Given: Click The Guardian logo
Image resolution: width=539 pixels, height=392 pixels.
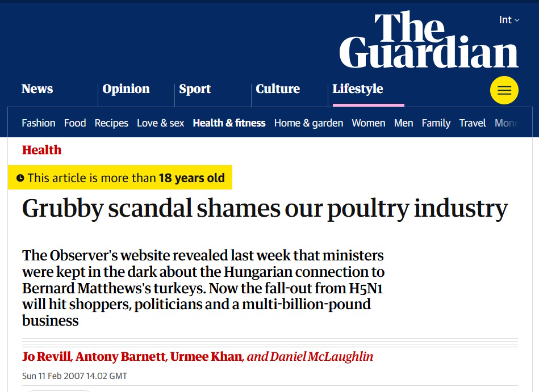Looking at the screenshot, I should point(429,41).
